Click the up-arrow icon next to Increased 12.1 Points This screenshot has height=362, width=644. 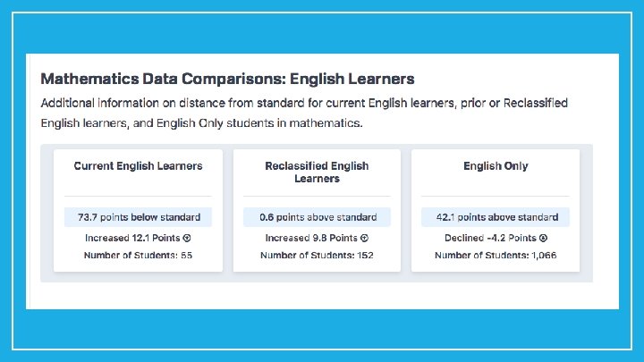click(x=187, y=238)
